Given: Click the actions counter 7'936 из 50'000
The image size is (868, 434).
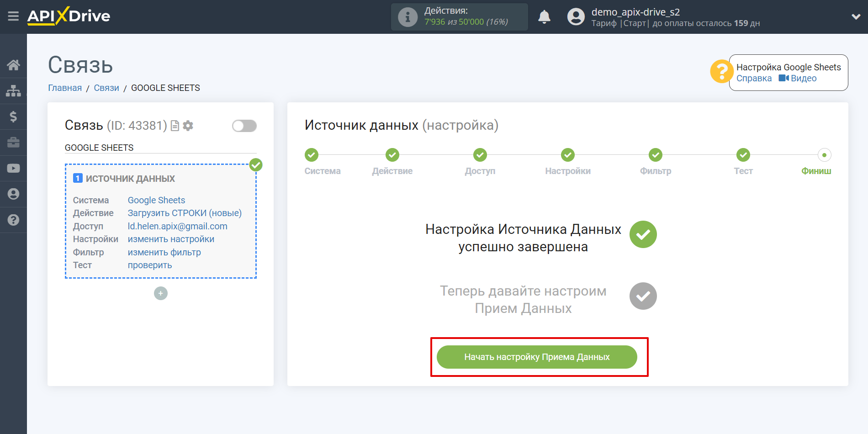Looking at the screenshot, I should pos(466,22).
